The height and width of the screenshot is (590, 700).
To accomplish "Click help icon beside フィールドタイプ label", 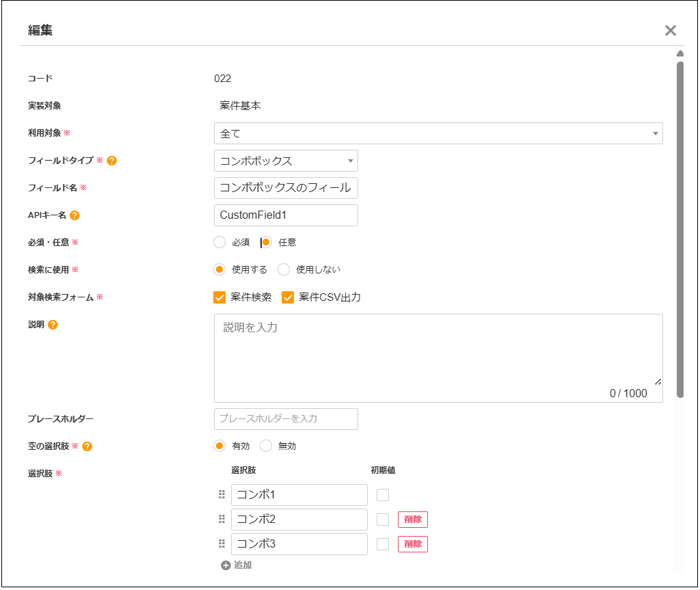I will (112, 161).
